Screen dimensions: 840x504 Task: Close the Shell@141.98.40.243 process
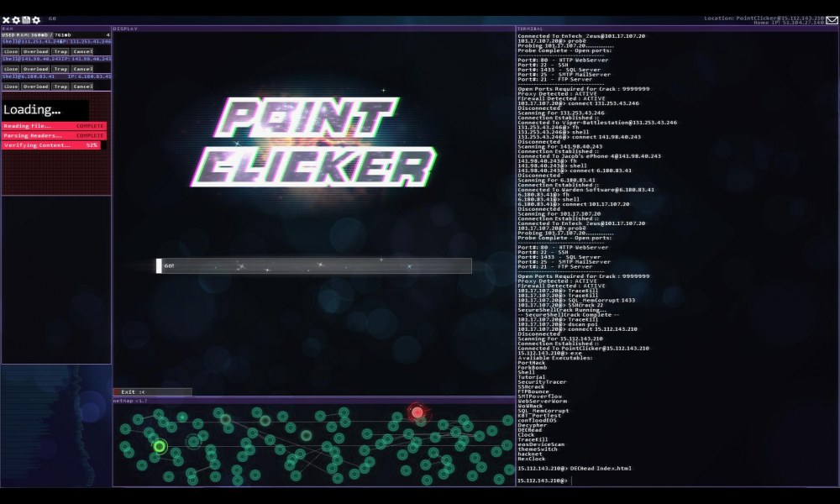click(11, 69)
